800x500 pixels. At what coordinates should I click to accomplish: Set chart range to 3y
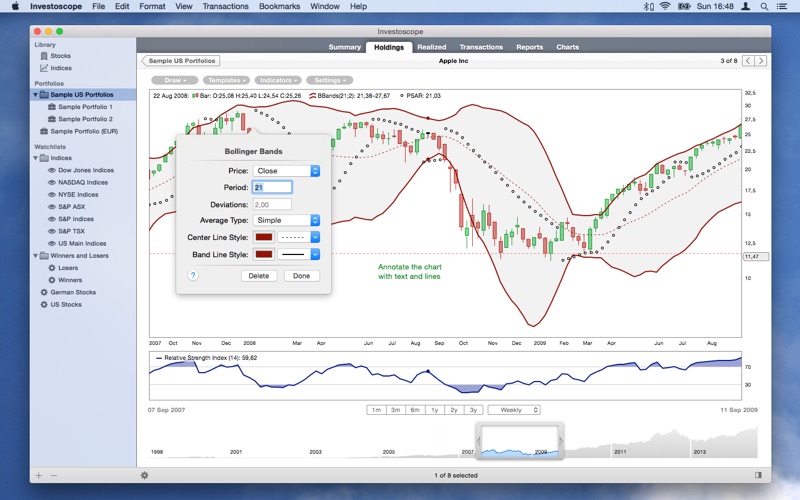[x=473, y=410]
